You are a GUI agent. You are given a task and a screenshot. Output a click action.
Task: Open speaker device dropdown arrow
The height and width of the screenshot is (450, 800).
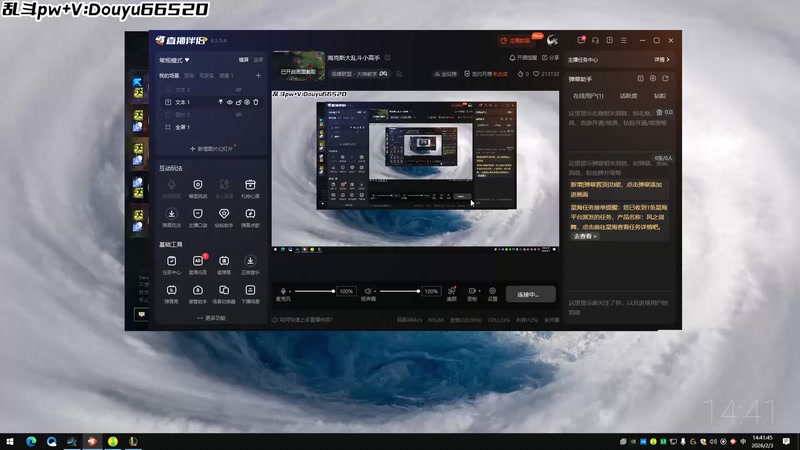pos(375,291)
